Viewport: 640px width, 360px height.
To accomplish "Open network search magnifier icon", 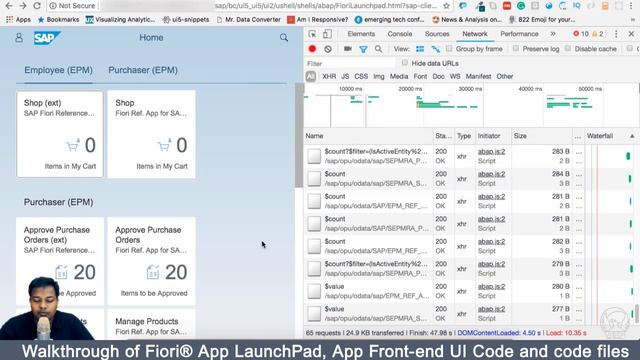I will coord(378,49).
